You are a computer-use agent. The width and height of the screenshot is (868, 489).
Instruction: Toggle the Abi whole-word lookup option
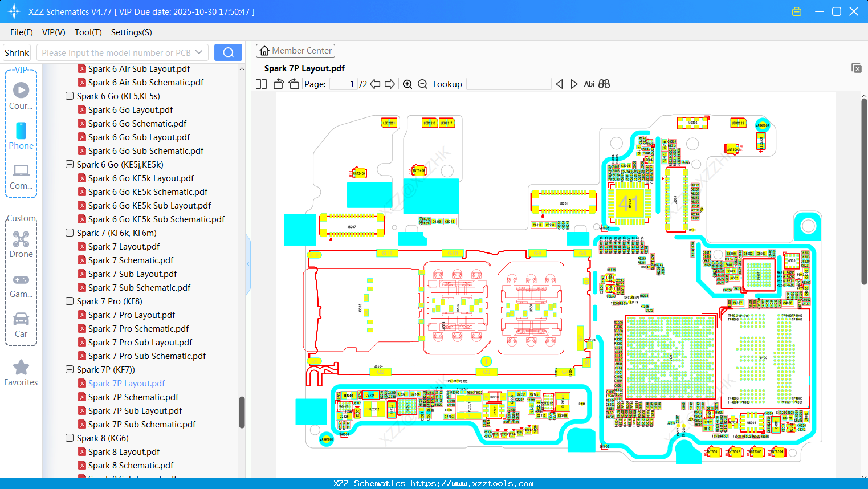[x=589, y=84]
